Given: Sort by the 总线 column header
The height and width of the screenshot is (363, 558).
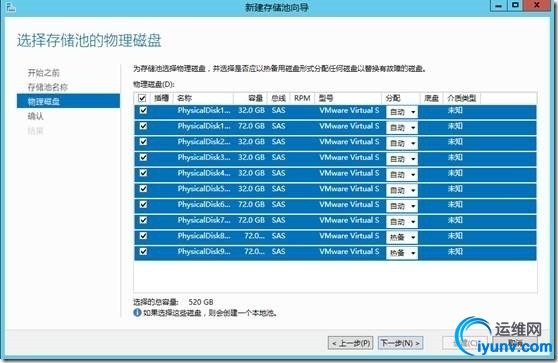Looking at the screenshot, I should 278,98.
